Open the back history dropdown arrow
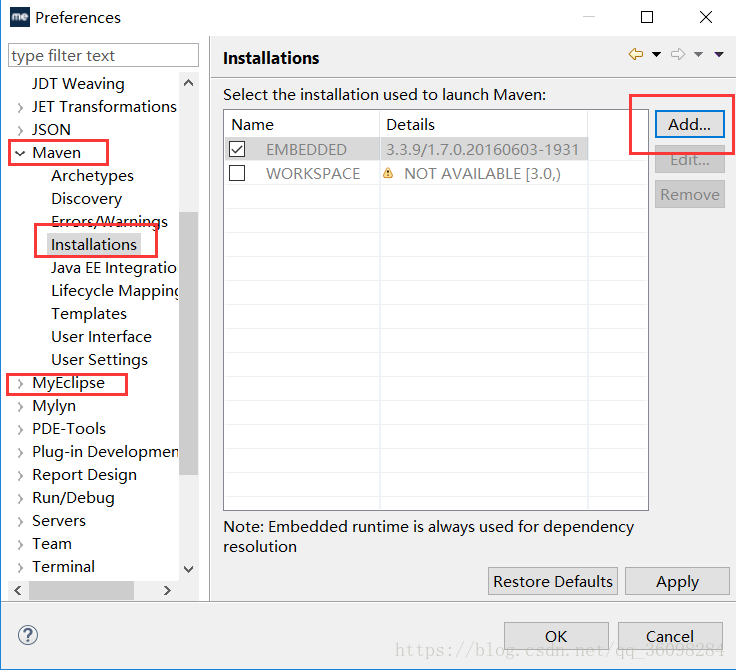Image resolution: width=736 pixels, height=670 pixels. click(x=656, y=54)
